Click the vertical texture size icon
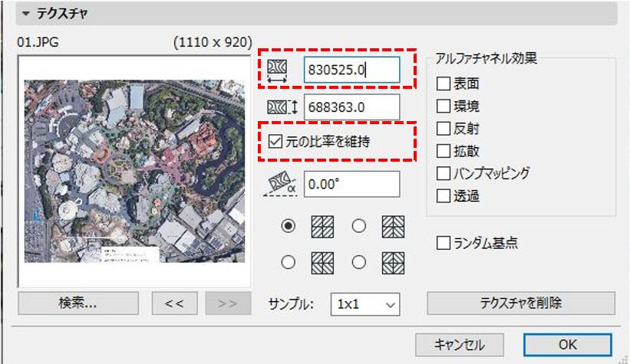630x364 pixels. (x=282, y=107)
